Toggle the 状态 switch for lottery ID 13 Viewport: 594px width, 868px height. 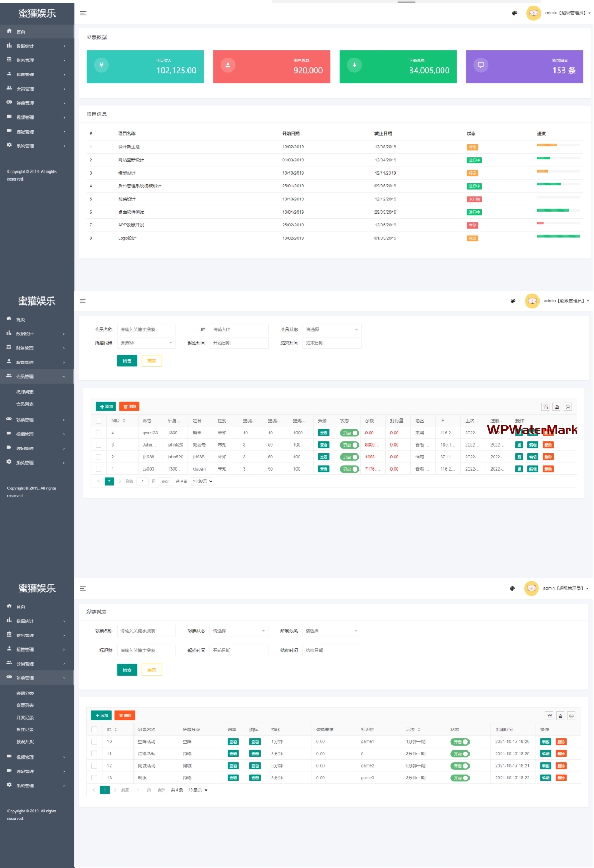(460, 778)
